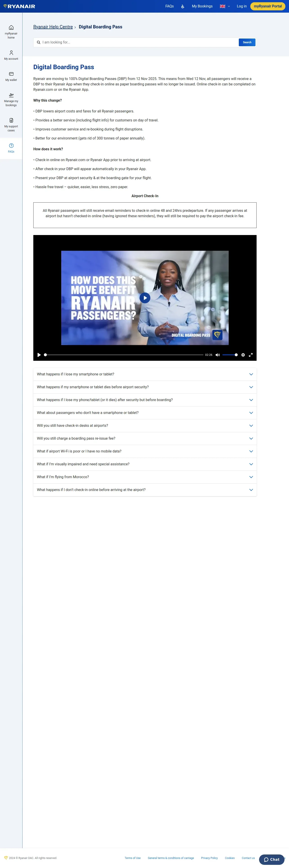Open the myRyanair Portal button

pos(268,6)
